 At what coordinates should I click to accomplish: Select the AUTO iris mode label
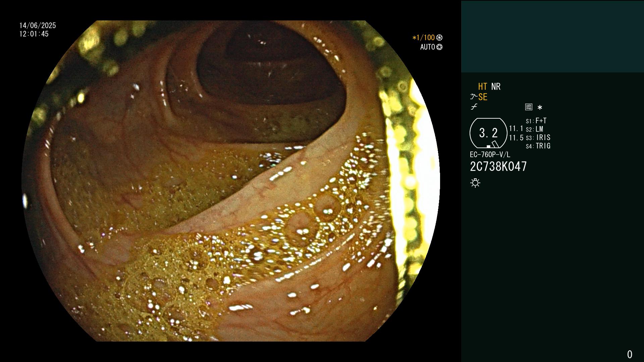tap(428, 47)
